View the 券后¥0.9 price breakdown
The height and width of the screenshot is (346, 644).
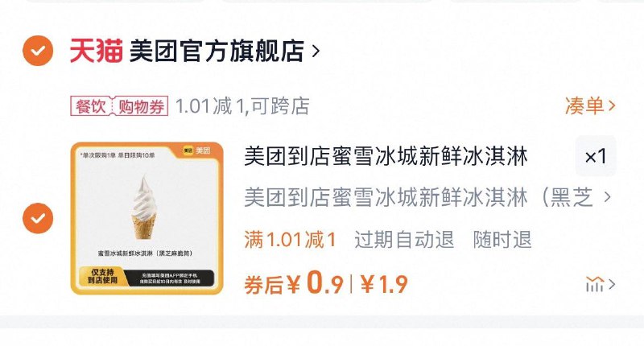click(x=294, y=283)
